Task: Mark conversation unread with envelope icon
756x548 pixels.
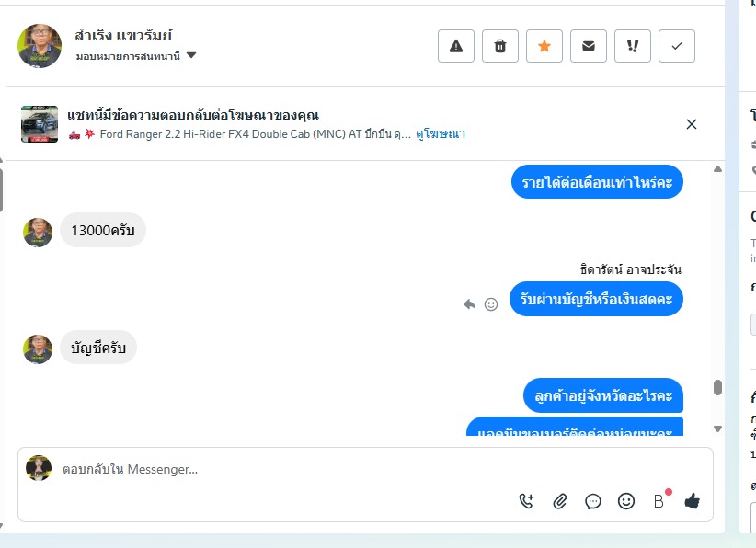Action: [x=589, y=46]
